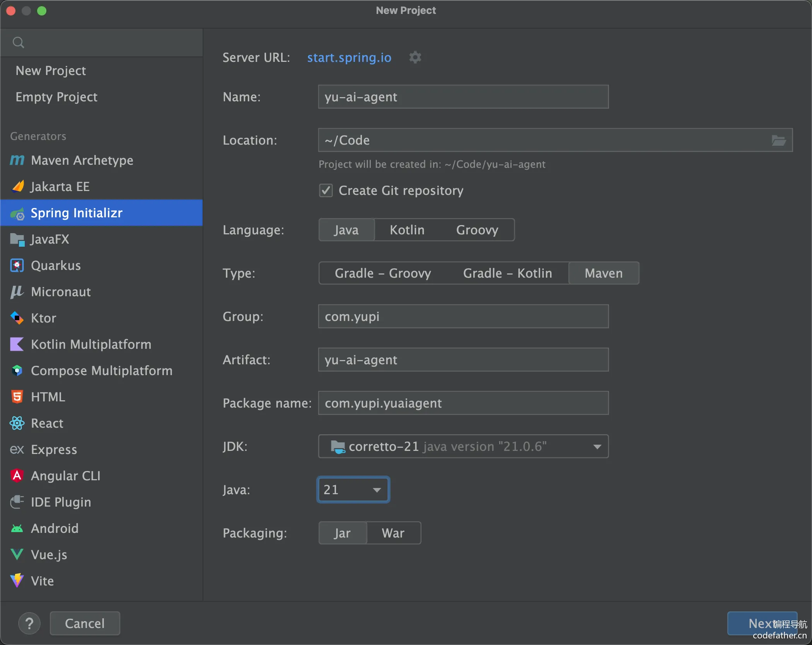Select the JavaFX generator label
The width and height of the screenshot is (812, 645).
point(50,239)
